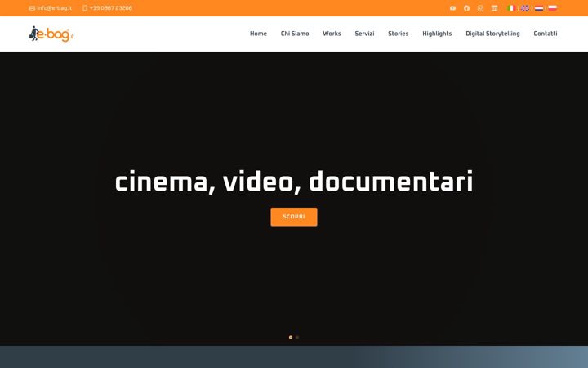The width and height of the screenshot is (588, 368).
Task: Open the Facebook page icon
Action: 466,8
